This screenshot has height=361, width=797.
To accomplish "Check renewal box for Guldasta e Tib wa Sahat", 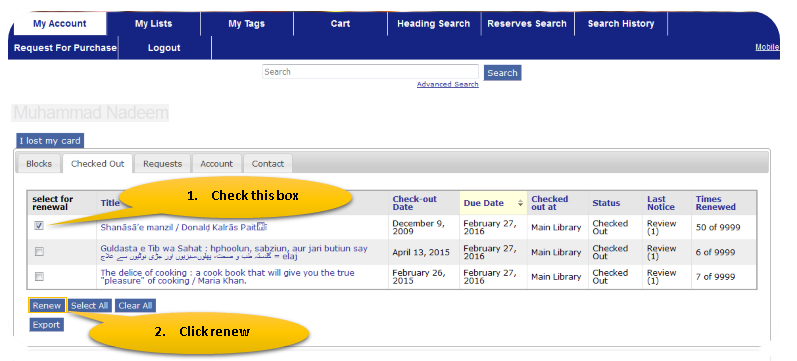I will [x=39, y=252].
